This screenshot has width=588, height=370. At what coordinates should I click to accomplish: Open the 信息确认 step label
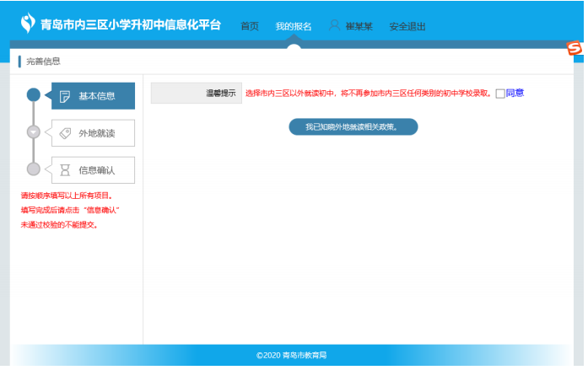(x=96, y=170)
